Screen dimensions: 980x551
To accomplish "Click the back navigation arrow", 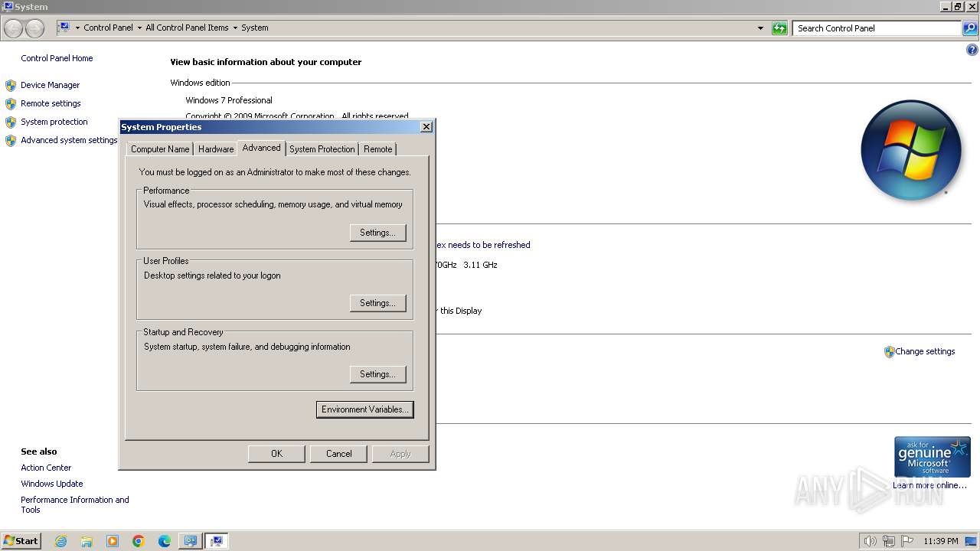I will [14, 28].
